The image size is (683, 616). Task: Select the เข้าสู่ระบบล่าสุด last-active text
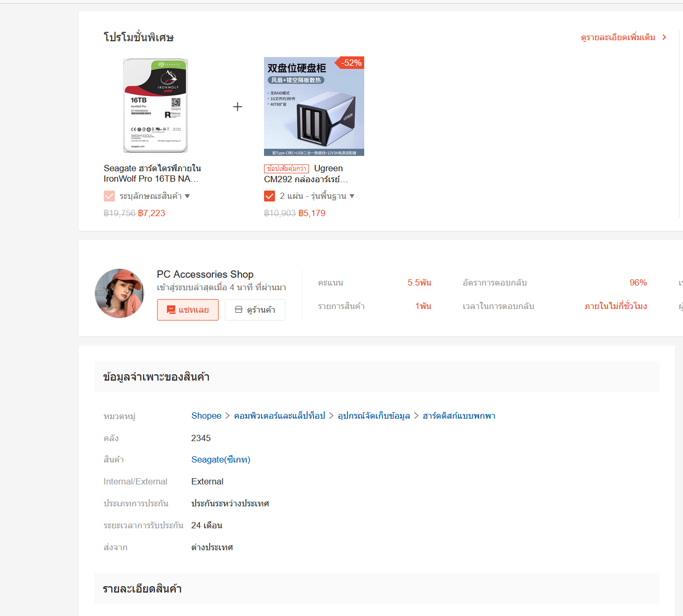pyautogui.click(x=221, y=288)
